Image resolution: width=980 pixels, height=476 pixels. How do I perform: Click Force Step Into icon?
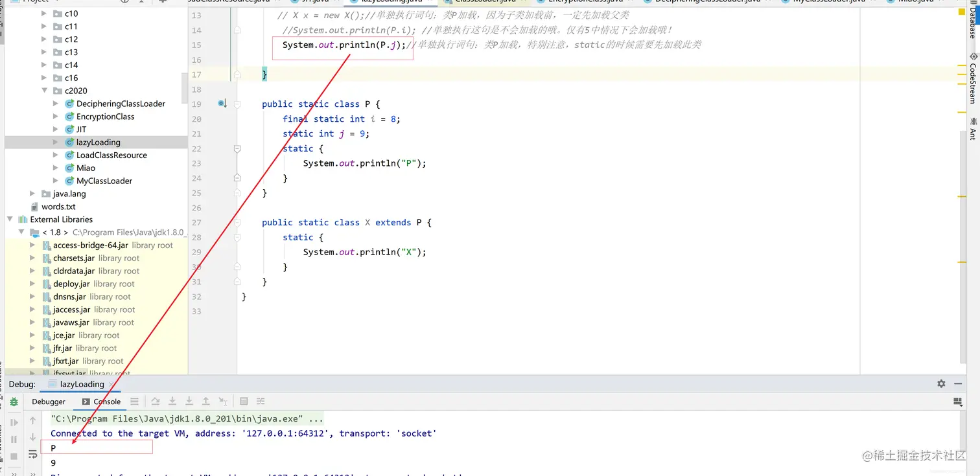click(x=189, y=402)
